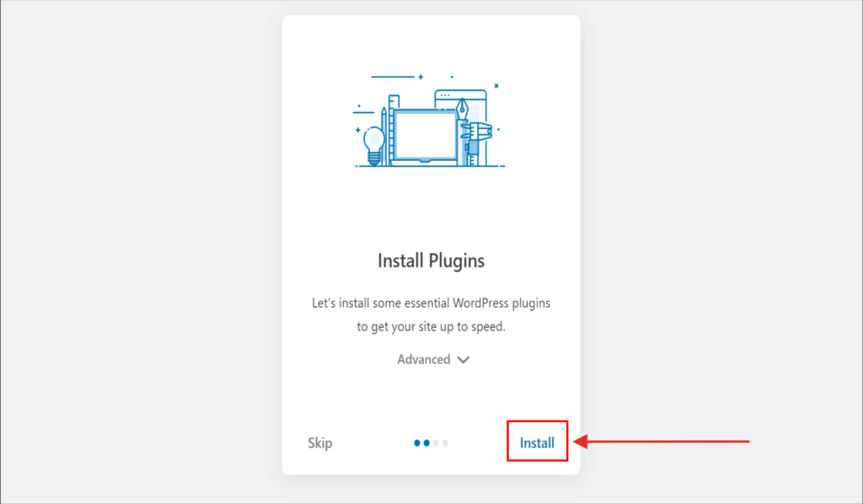Click the laptop screen in the illustration

coord(425,133)
